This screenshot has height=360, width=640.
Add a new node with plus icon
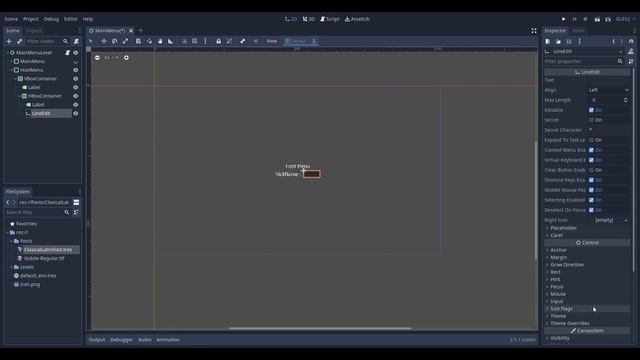coord(9,41)
